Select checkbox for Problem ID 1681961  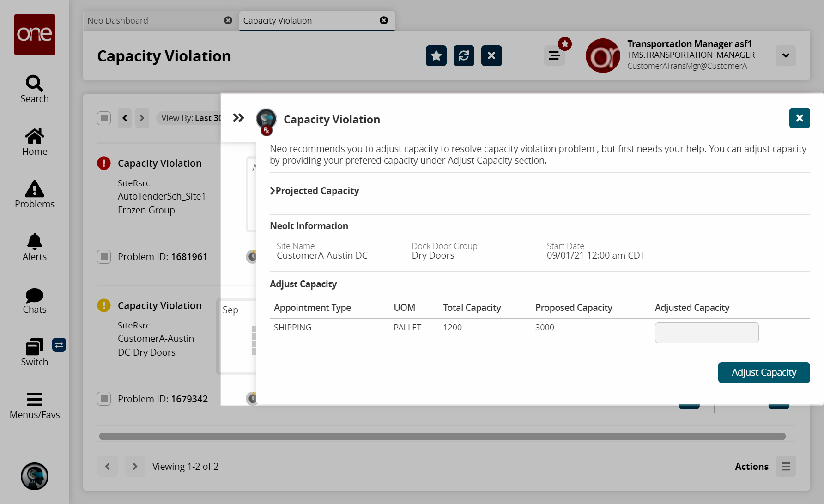(104, 257)
